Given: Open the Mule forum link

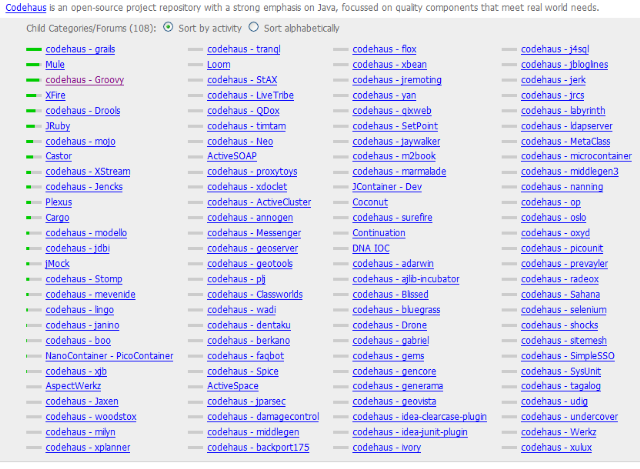Looking at the screenshot, I should click(55, 64).
